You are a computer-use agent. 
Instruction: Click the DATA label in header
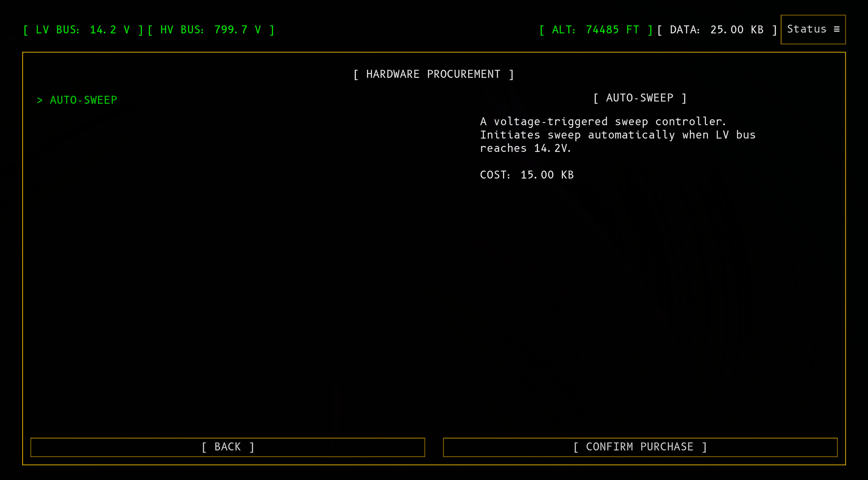684,30
